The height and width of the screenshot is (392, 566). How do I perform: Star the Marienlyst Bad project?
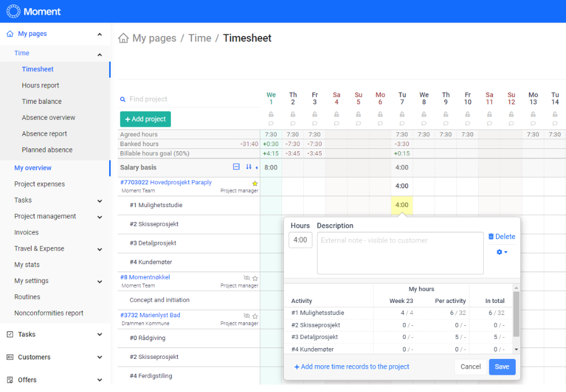[255, 316]
